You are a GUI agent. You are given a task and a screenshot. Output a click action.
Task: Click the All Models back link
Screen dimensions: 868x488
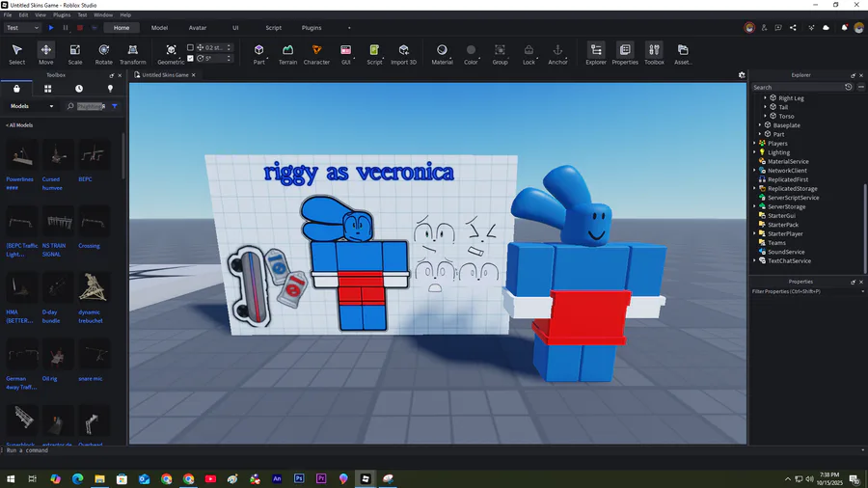click(19, 125)
